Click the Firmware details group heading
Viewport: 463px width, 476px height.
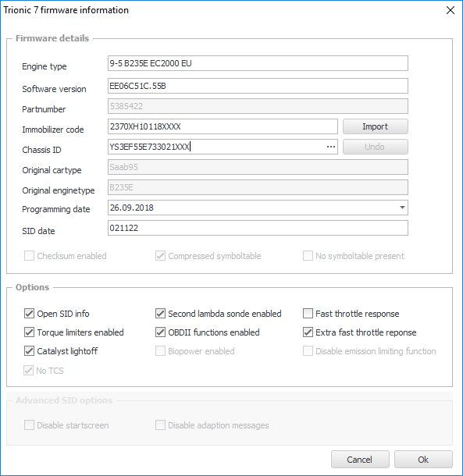tap(52, 38)
